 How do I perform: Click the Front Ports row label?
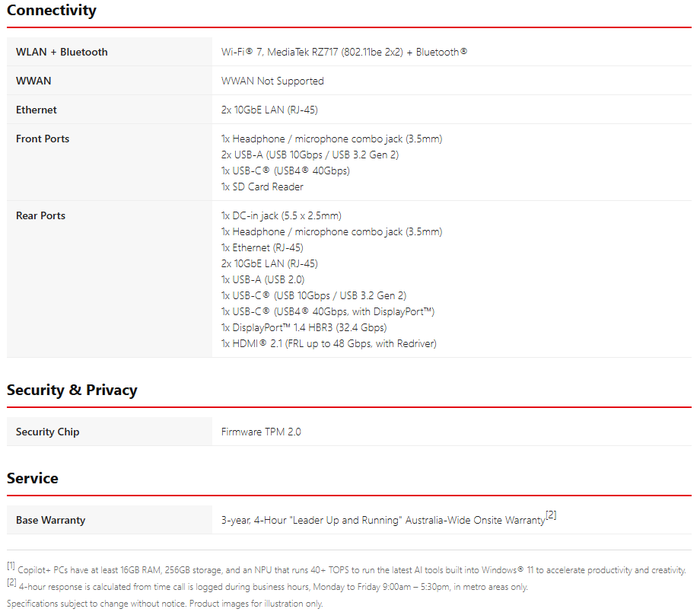click(x=43, y=139)
